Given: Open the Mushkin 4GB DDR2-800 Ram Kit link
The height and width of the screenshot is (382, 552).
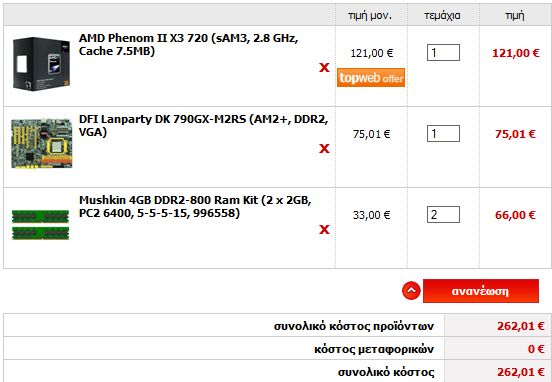Looking at the screenshot, I should pos(195,207).
